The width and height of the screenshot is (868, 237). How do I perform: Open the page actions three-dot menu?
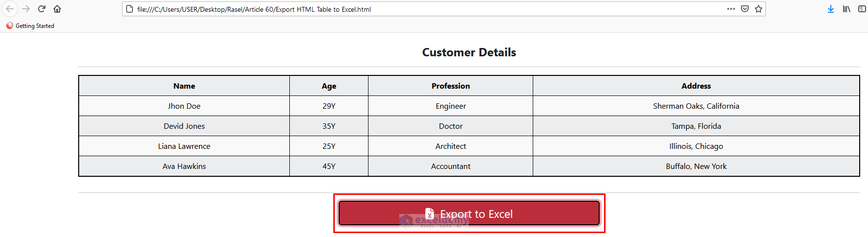[x=731, y=9]
